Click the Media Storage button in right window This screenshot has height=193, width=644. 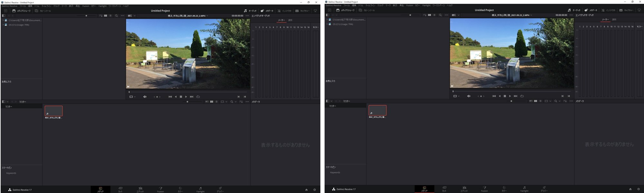pos(345,10)
